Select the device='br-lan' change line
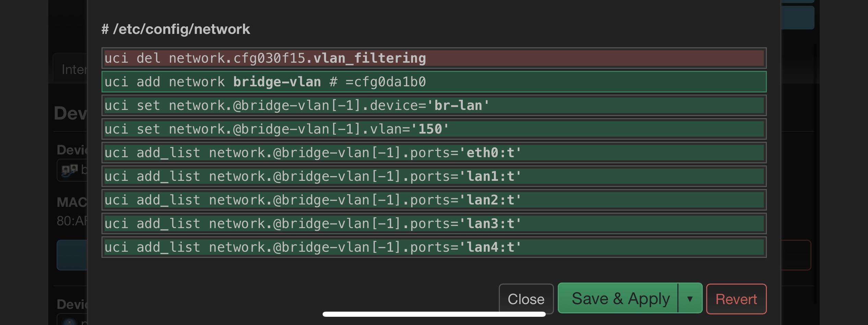Viewport: 868px width, 325px height. [x=434, y=105]
